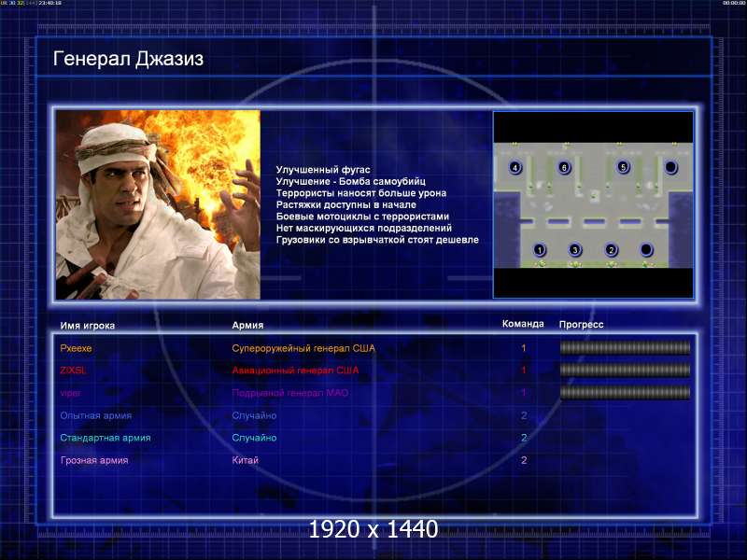
Task: Select player name 'viper'
Action: click(71, 393)
